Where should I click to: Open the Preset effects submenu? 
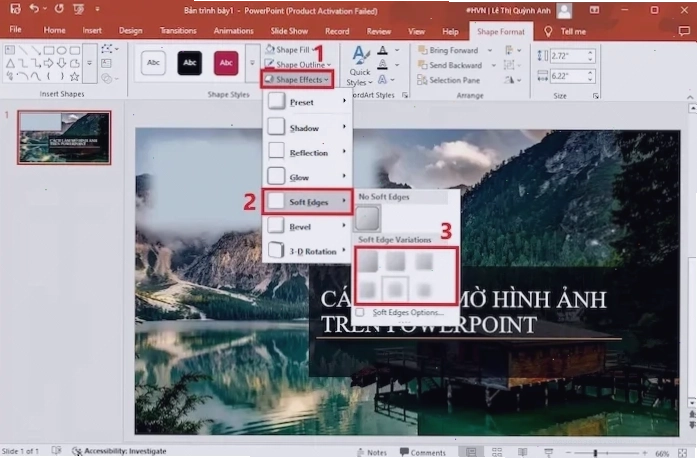[x=307, y=102]
